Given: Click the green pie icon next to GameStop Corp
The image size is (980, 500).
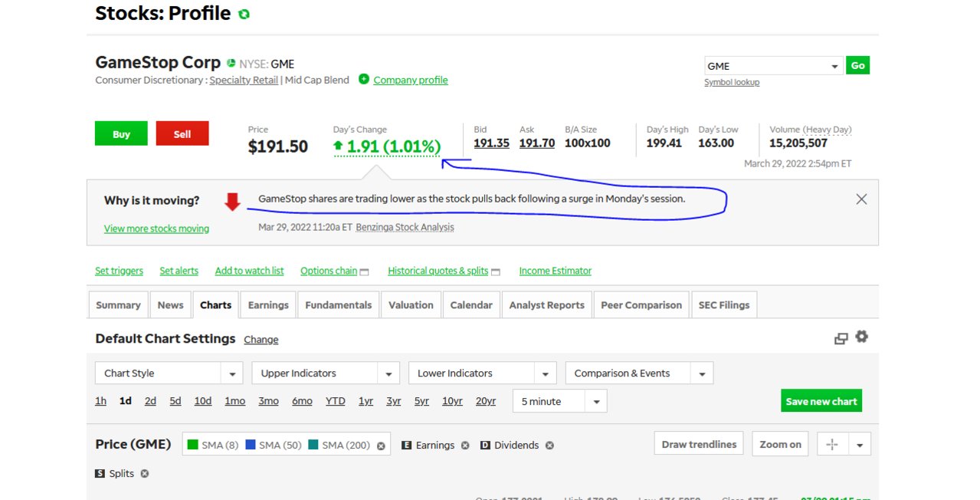Looking at the screenshot, I should click(231, 63).
